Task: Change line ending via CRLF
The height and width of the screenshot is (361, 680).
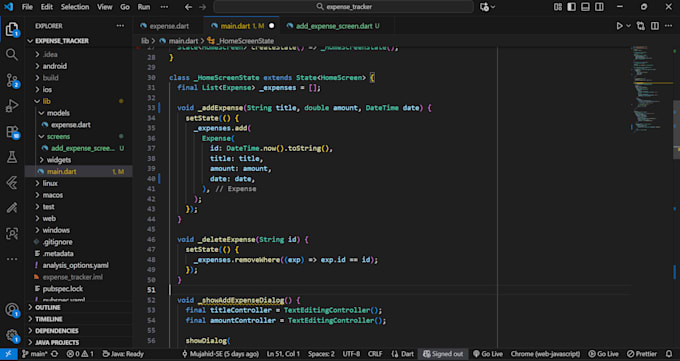Action: coord(375,354)
